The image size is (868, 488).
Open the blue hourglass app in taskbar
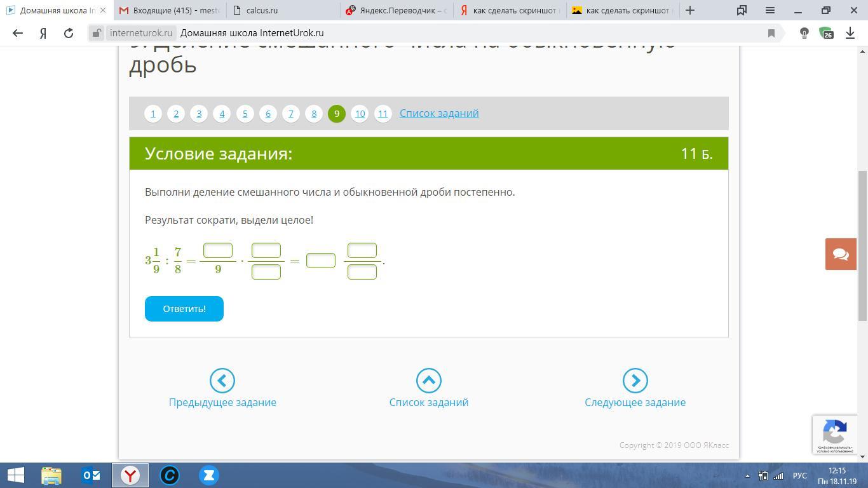click(x=208, y=475)
